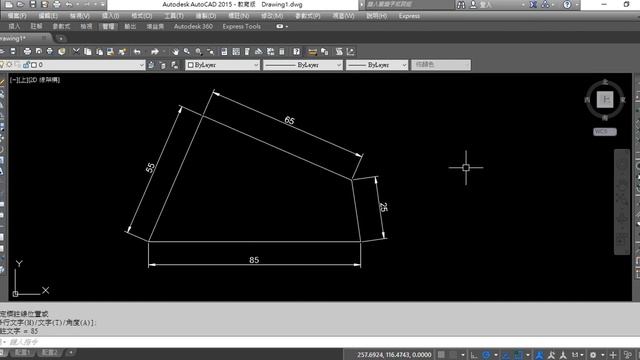Click the Match Properties icon
This screenshot has height=360, width=640.
click(x=122, y=52)
